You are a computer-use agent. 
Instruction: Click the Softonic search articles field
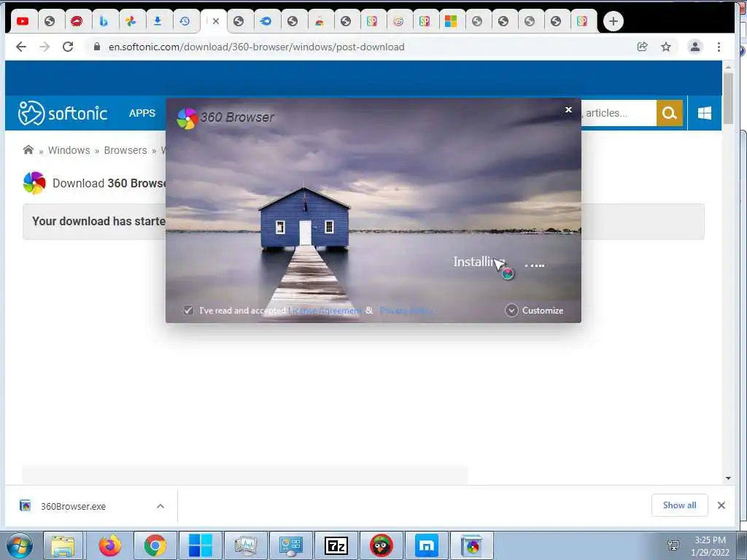(x=619, y=113)
